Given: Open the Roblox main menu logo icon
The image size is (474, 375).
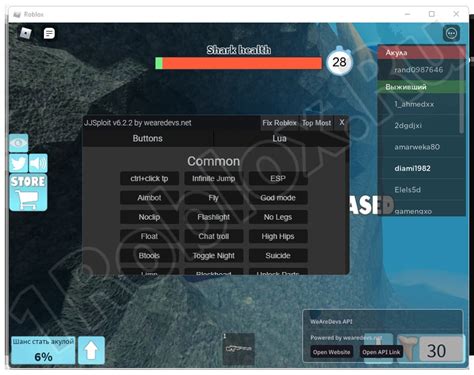Looking at the screenshot, I should point(26,33).
